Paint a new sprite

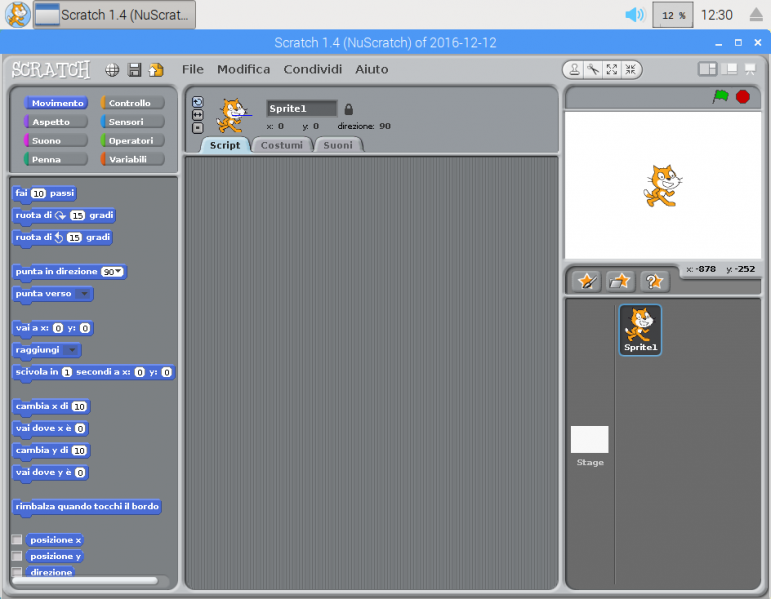point(587,282)
